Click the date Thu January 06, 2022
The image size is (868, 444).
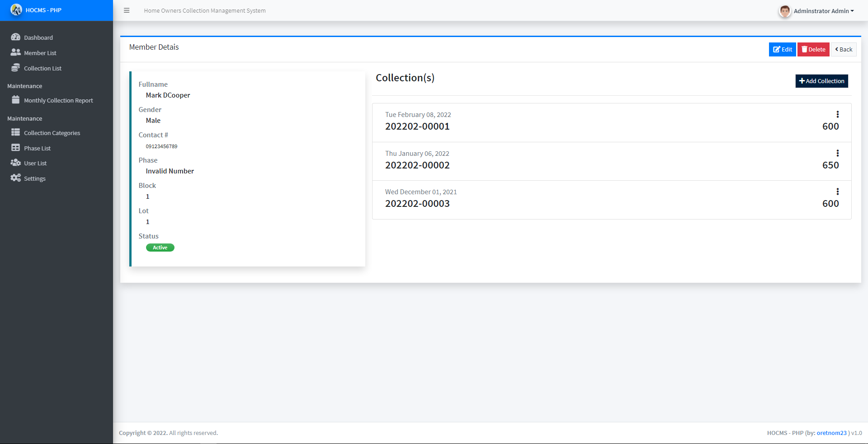tap(417, 154)
